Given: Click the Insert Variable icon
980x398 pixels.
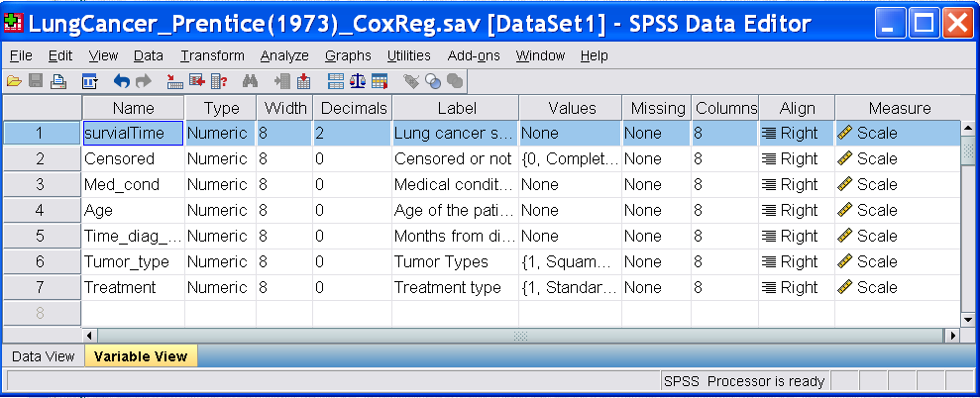Looking at the screenshot, I should [x=303, y=81].
